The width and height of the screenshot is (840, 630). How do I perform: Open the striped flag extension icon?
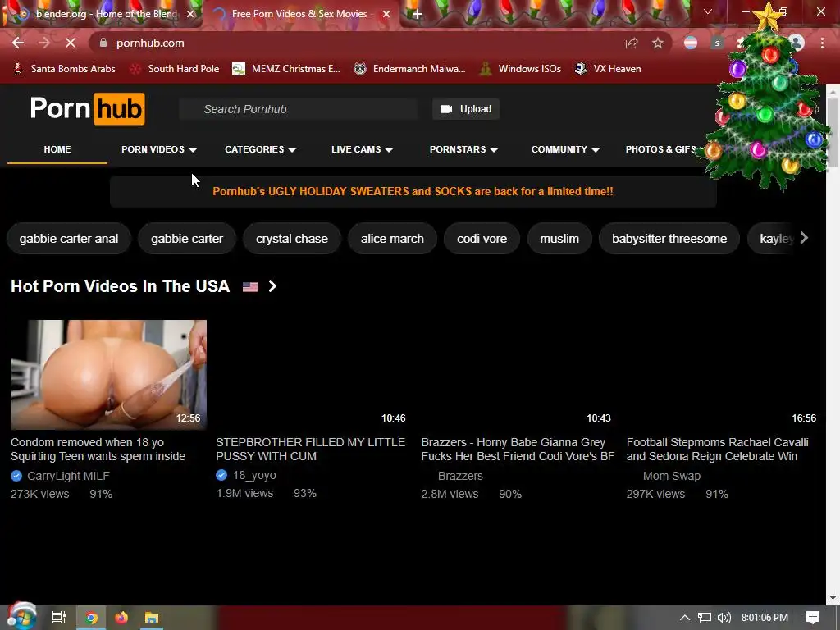tap(691, 43)
